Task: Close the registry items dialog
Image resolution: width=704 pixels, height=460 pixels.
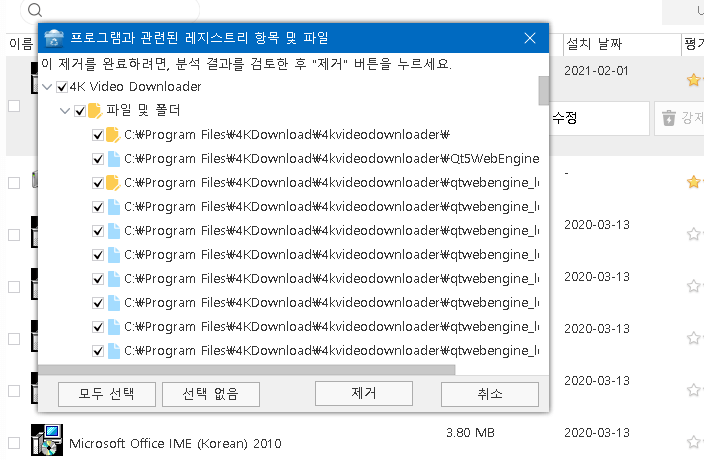Action: click(530, 38)
